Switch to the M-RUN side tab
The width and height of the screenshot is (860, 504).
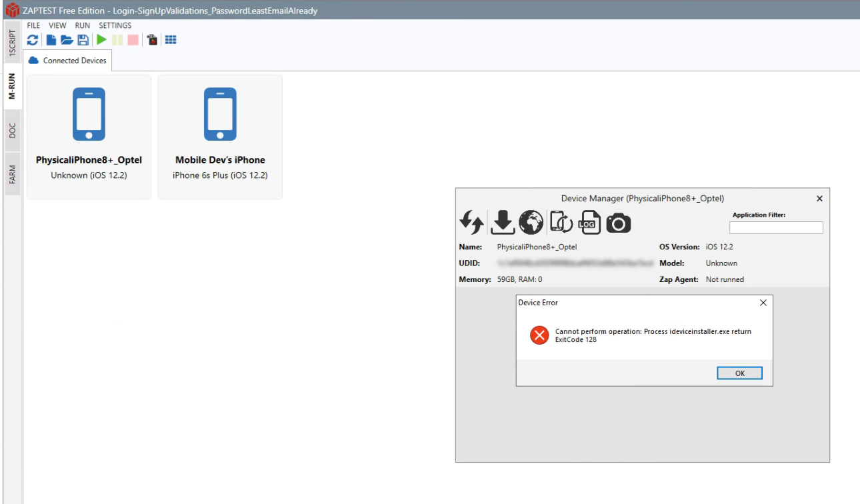point(13,85)
